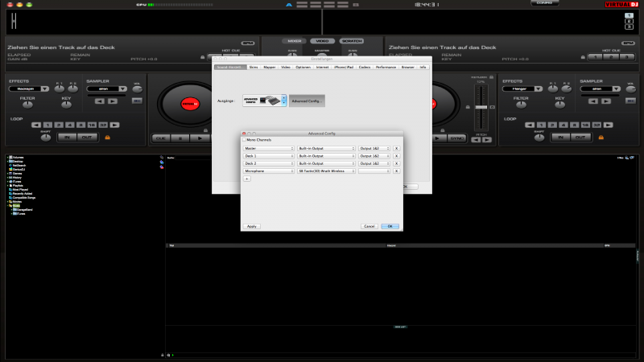This screenshot has width=644, height=362.
Task: Click Apply in Advanced Config dialog
Action: click(252, 226)
